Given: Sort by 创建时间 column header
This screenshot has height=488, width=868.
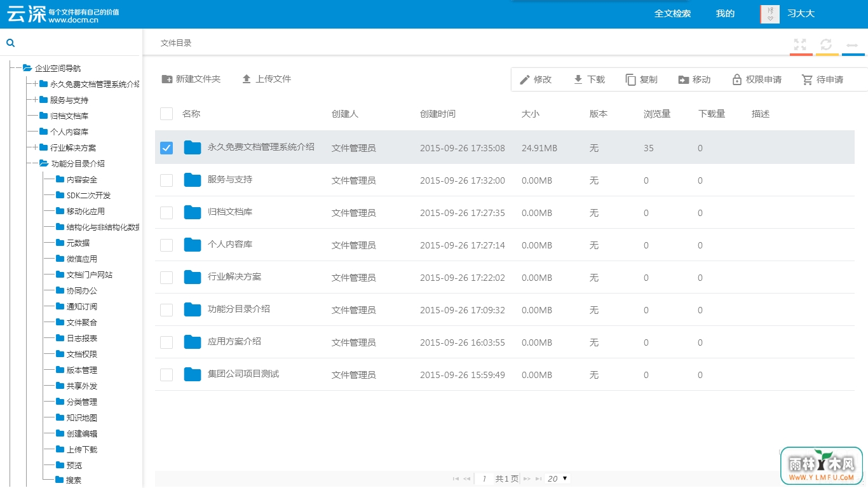Looking at the screenshot, I should tap(438, 114).
